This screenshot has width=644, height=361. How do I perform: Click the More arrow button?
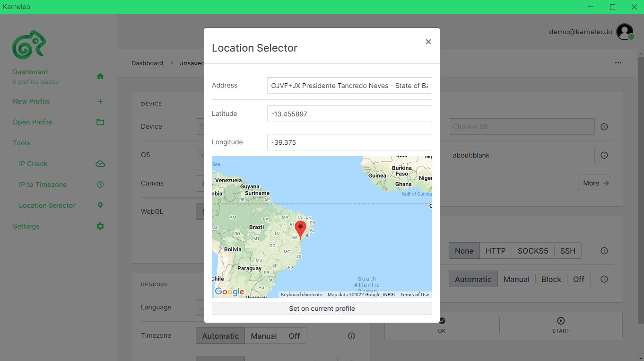pos(595,183)
